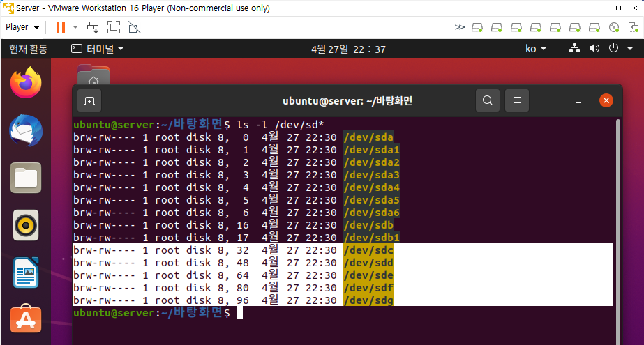Click the command text ls -l /dev/sd*

[x=280, y=125]
